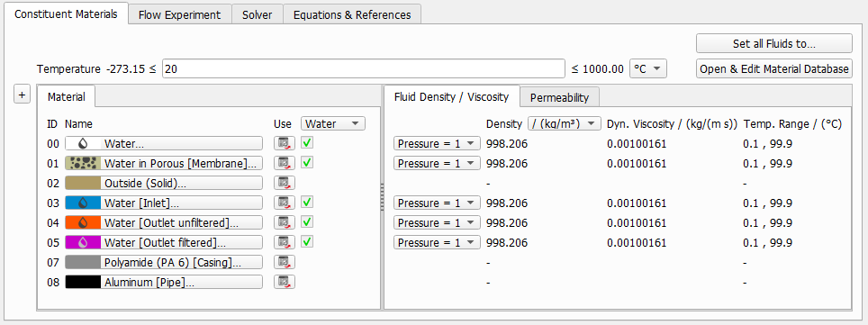Open the Solver tab
The image size is (868, 325).
(x=257, y=15)
